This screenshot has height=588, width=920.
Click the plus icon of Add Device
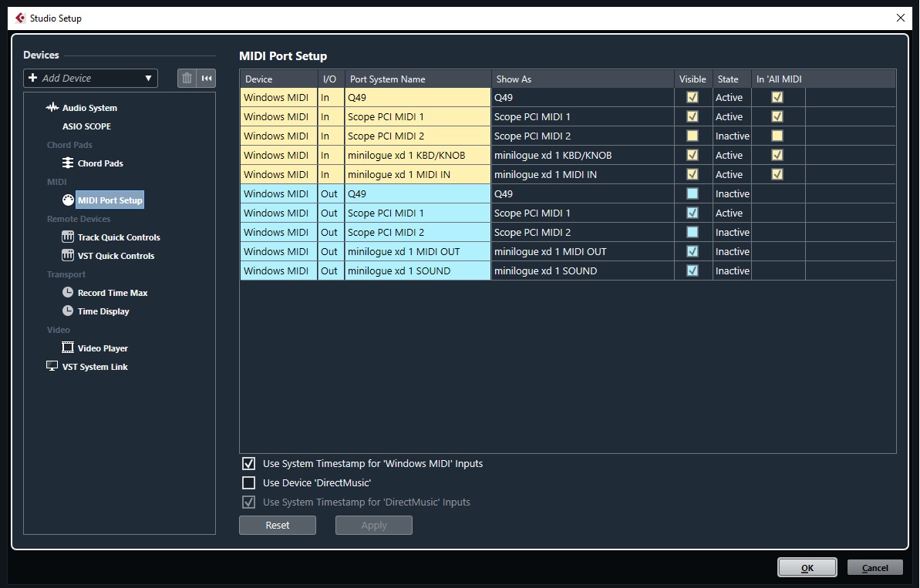(33, 77)
